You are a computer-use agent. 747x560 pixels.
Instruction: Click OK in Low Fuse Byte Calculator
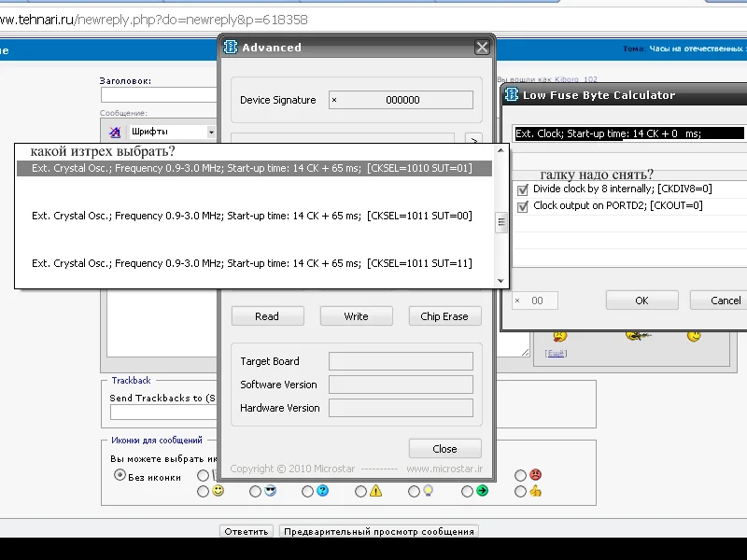click(641, 301)
